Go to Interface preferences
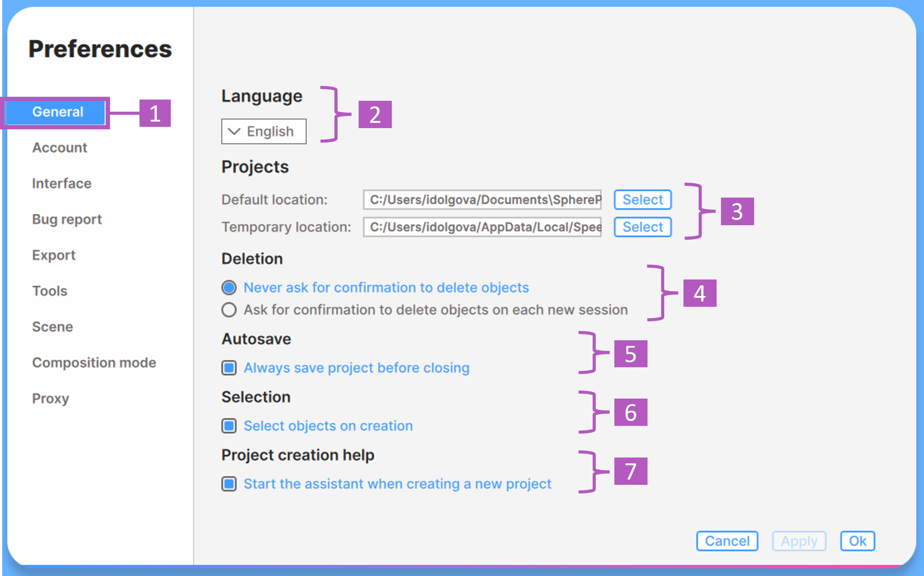 [x=62, y=184]
